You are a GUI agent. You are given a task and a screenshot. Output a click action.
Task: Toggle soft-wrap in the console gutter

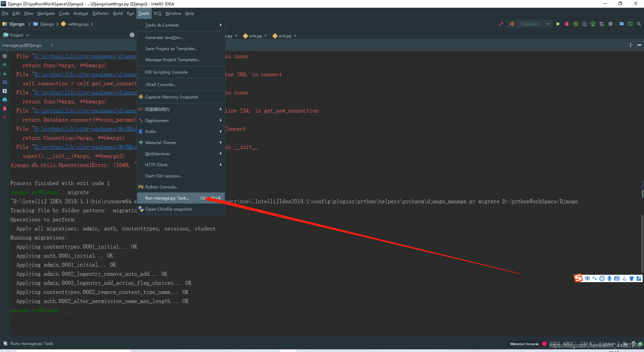(5, 82)
